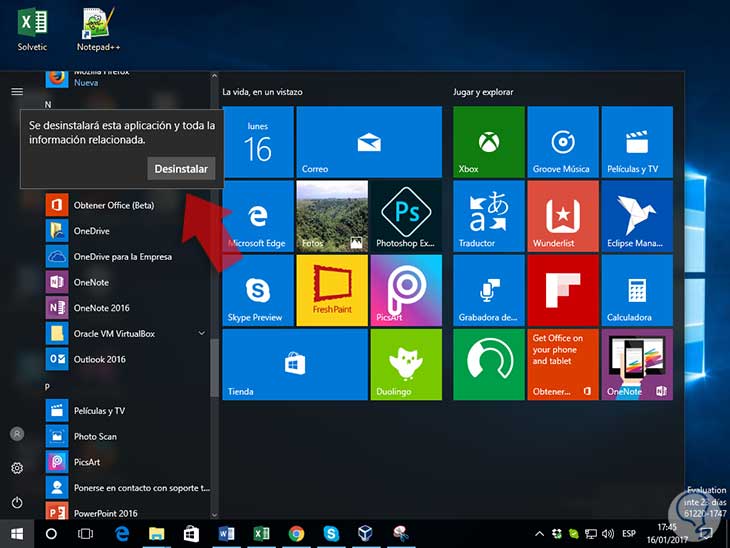Open the Skype Preview tile
Image resolution: width=730 pixels, height=548 pixels.
(258, 290)
